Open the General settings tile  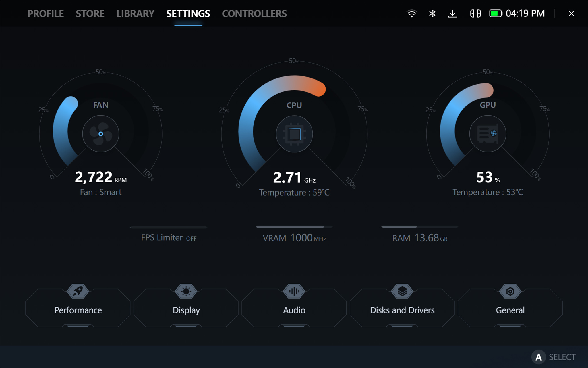(x=510, y=310)
